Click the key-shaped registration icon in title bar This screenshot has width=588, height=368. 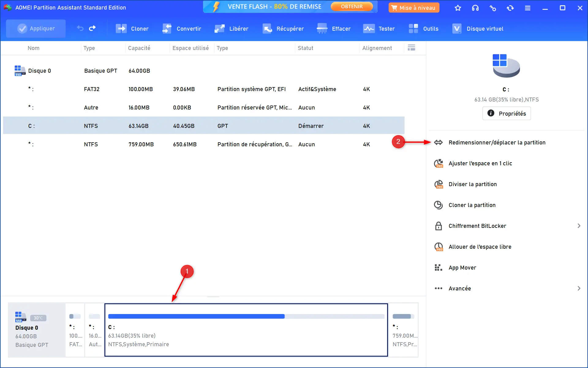(493, 8)
